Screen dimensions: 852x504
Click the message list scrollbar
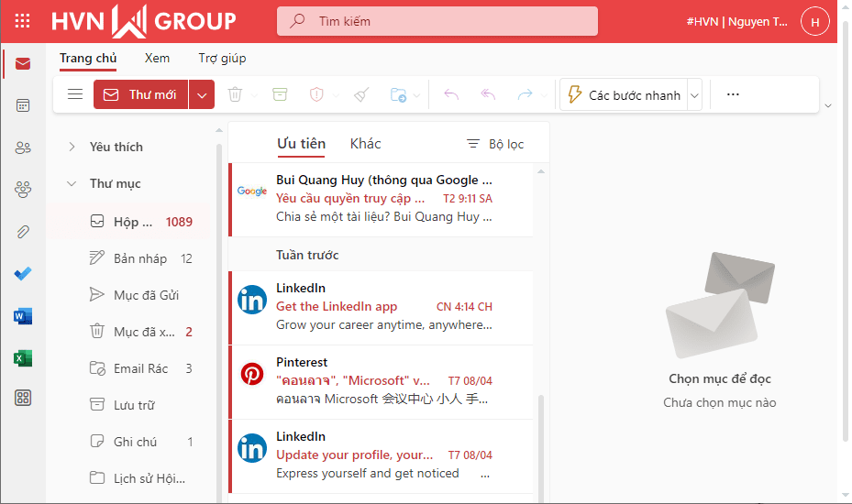tap(541, 448)
